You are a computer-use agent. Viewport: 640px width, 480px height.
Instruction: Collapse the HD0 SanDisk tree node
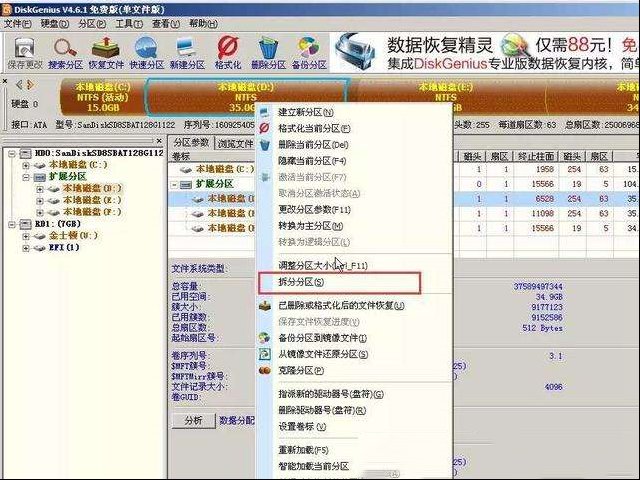[12, 153]
